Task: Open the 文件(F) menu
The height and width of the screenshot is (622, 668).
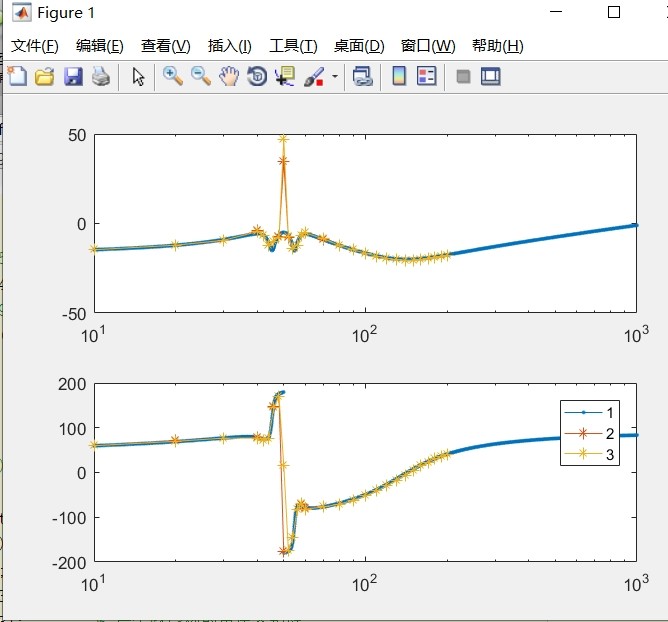Action: (35, 46)
